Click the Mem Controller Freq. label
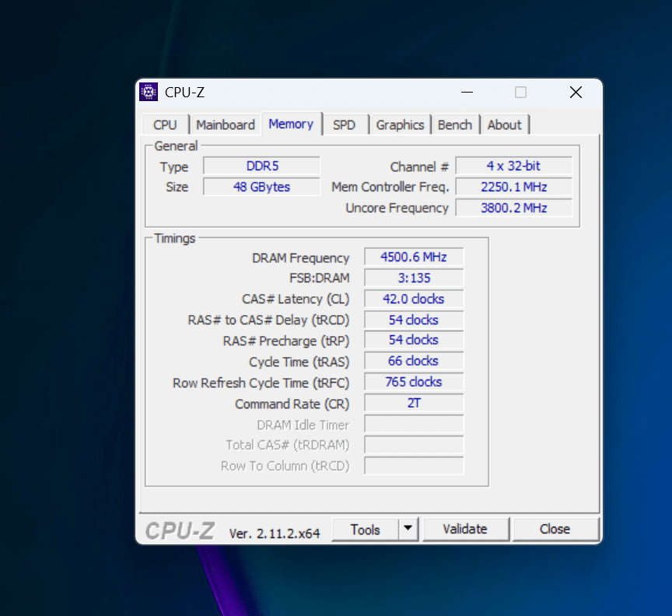Screen dimensions: 672x616 tap(390, 187)
